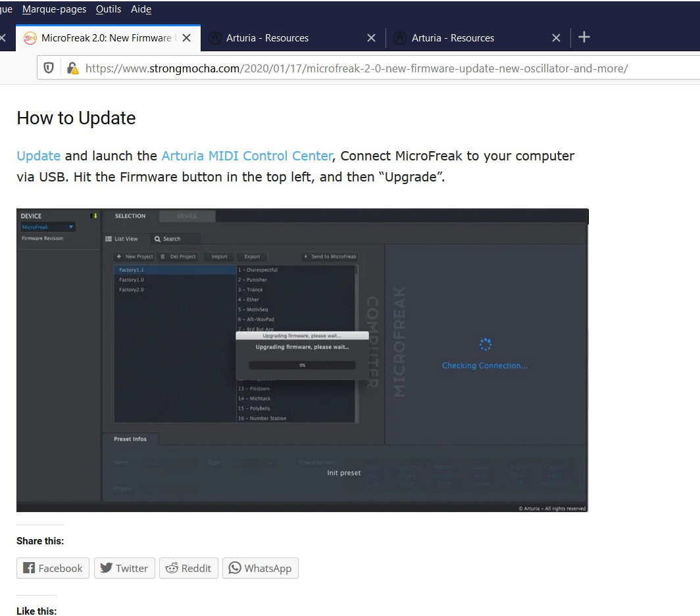This screenshot has width=700, height=616.
Task: Click Del Project button in screenshot
Action: [x=178, y=256]
